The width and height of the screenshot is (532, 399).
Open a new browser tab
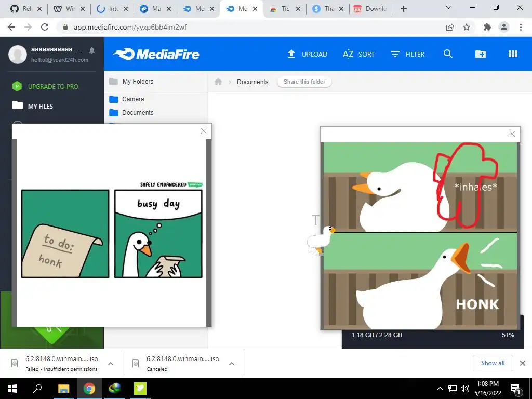click(403, 9)
